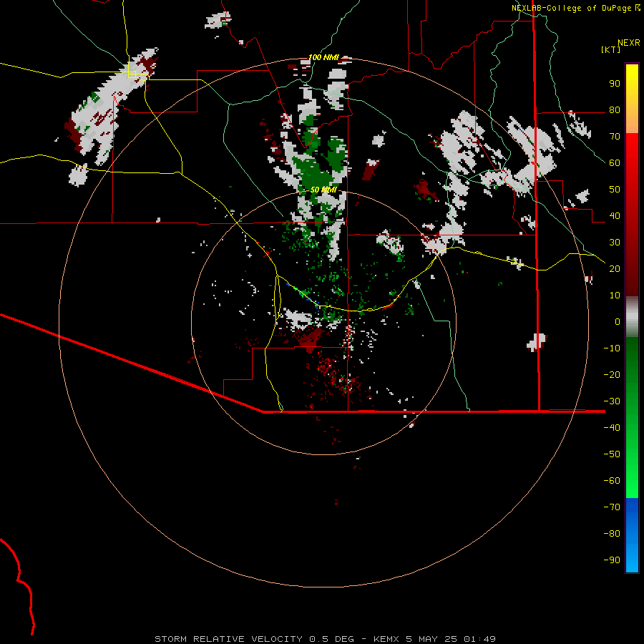Click the 30 value on the color scale

click(x=615, y=243)
